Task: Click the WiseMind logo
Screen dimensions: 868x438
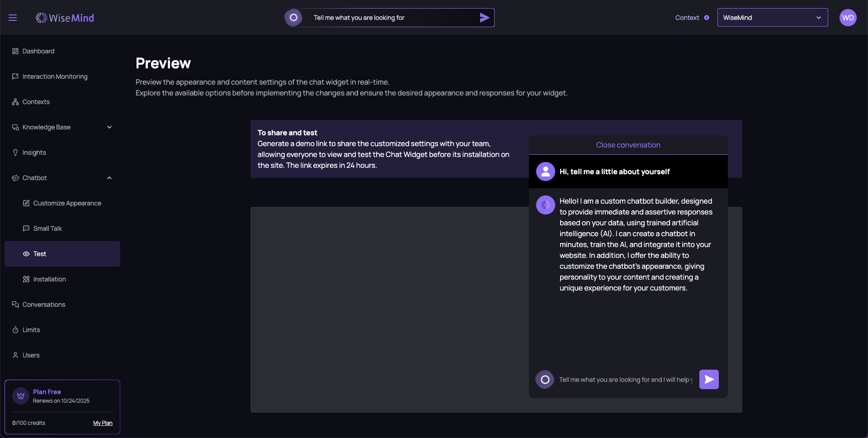Action: 65,18
